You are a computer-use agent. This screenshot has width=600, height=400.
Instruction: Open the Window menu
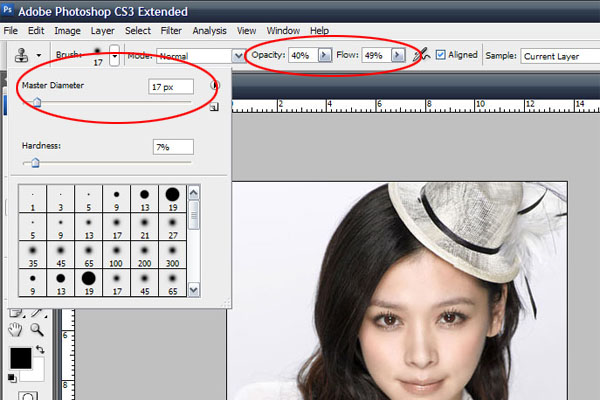coord(283,31)
